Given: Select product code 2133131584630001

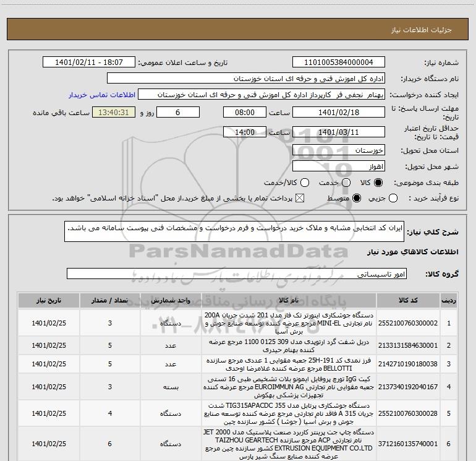Looking at the screenshot, I should coord(408,345).
